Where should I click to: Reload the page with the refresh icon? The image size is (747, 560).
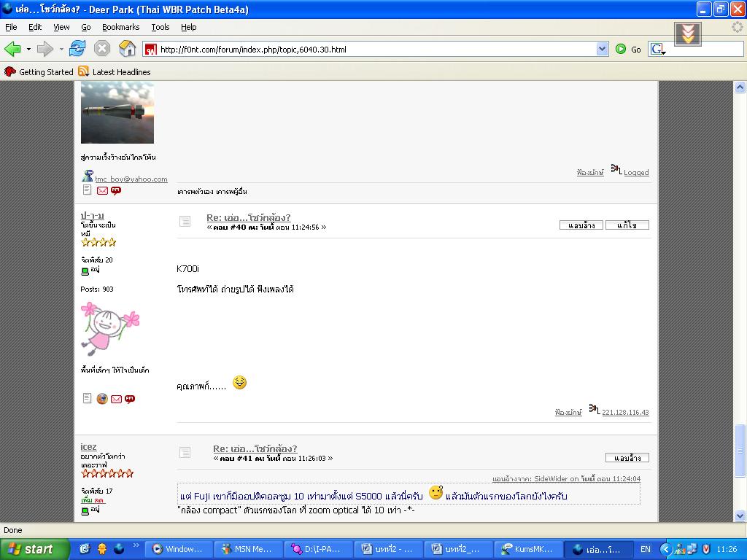click(x=77, y=49)
